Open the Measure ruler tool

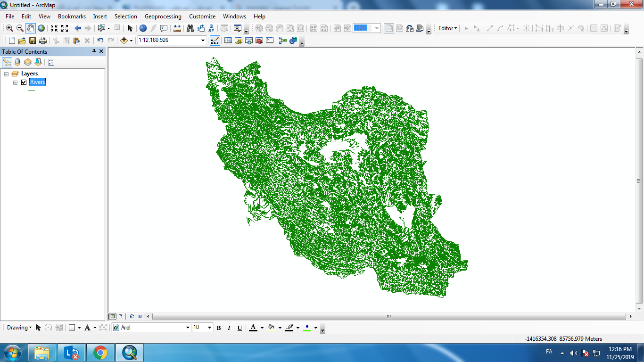(x=177, y=28)
